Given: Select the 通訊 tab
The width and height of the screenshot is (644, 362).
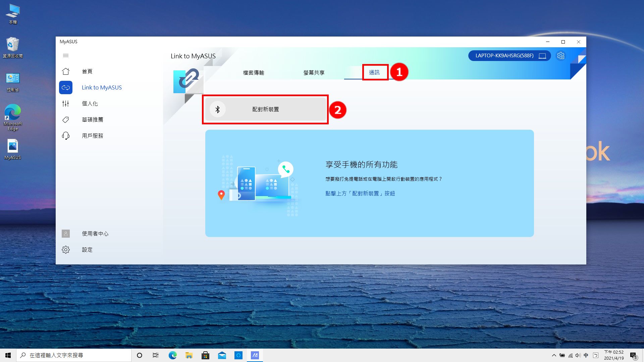Looking at the screenshot, I should [374, 73].
